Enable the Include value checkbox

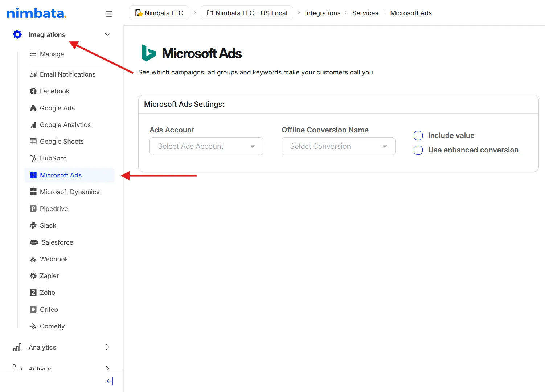click(x=418, y=136)
